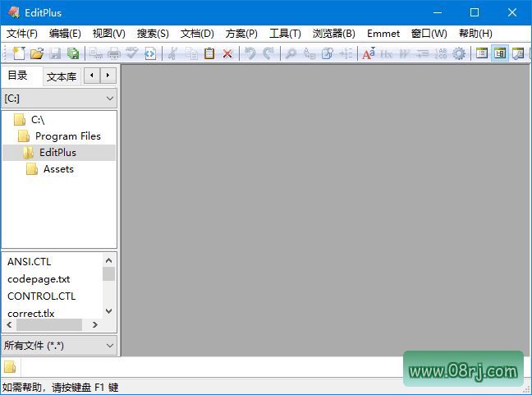This screenshot has width=532, height=395.
Task: Click file list scroll down arrow
Action: (x=108, y=311)
